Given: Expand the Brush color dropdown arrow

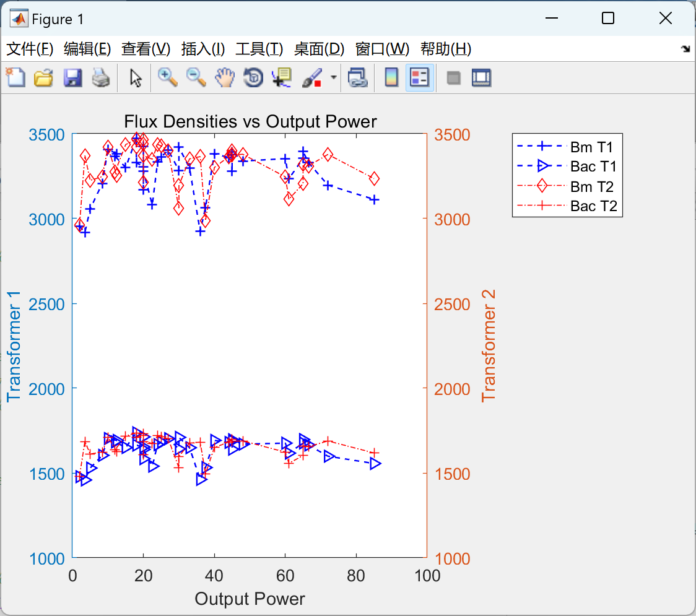Looking at the screenshot, I should [333, 77].
